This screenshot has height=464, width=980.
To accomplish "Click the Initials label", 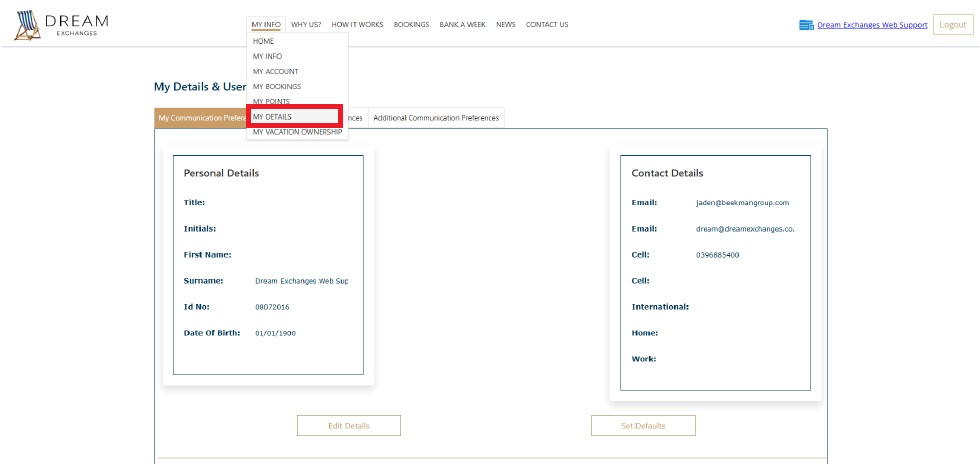I will coord(200,229).
